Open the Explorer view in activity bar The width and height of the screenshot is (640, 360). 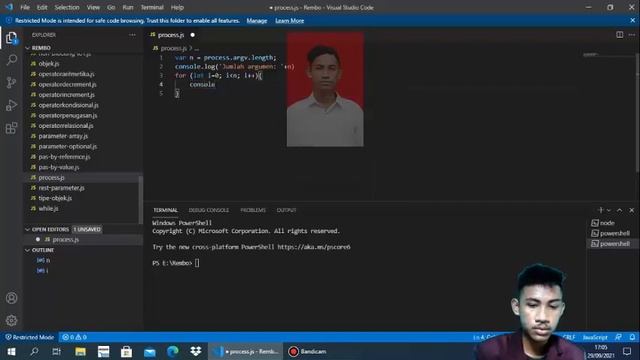pos(11,38)
